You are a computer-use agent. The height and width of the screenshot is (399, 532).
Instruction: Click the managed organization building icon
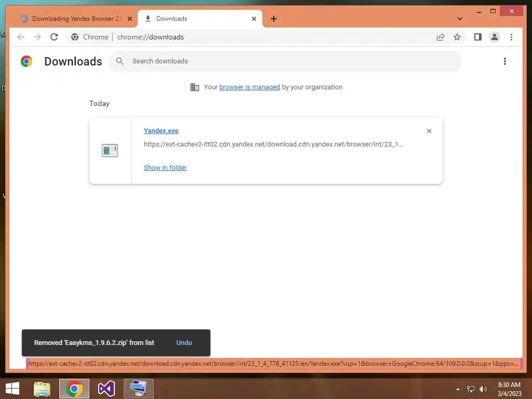[195, 87]
